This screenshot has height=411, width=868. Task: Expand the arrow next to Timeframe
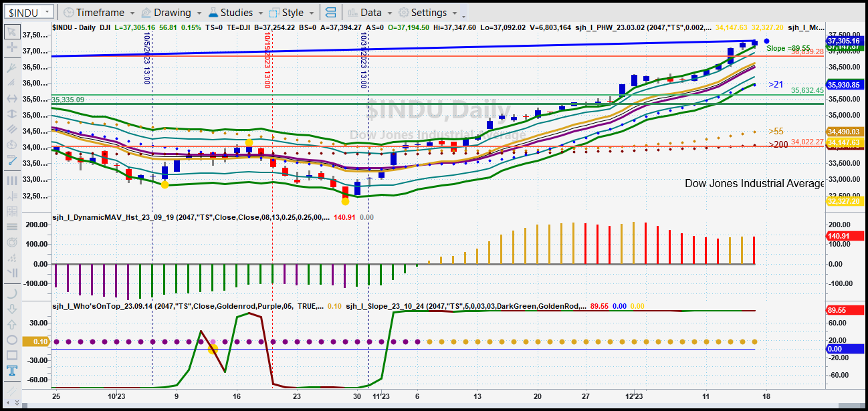pyautogui.click(x=132, y=13)
